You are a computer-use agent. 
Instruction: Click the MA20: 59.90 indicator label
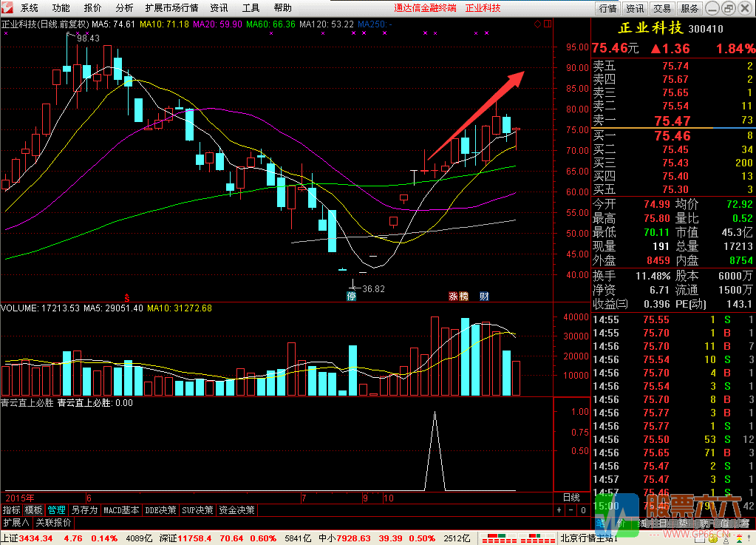click(x=217, y=24)
